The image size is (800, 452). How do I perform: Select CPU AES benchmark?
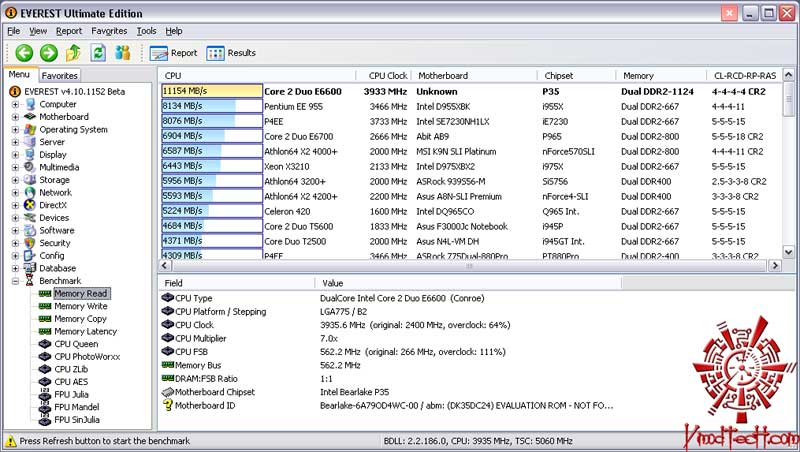[71, 382]
